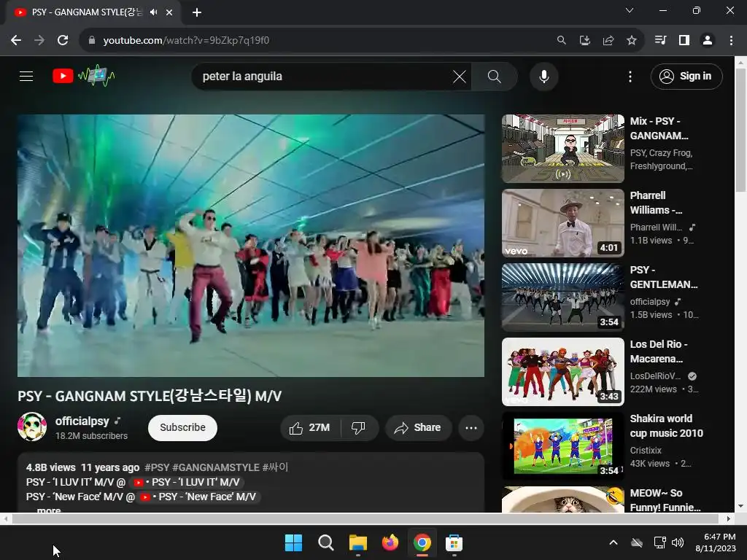Screen dimensions: 747x560
Task: Pause the Gangnam Style video player
Action: 251,245
